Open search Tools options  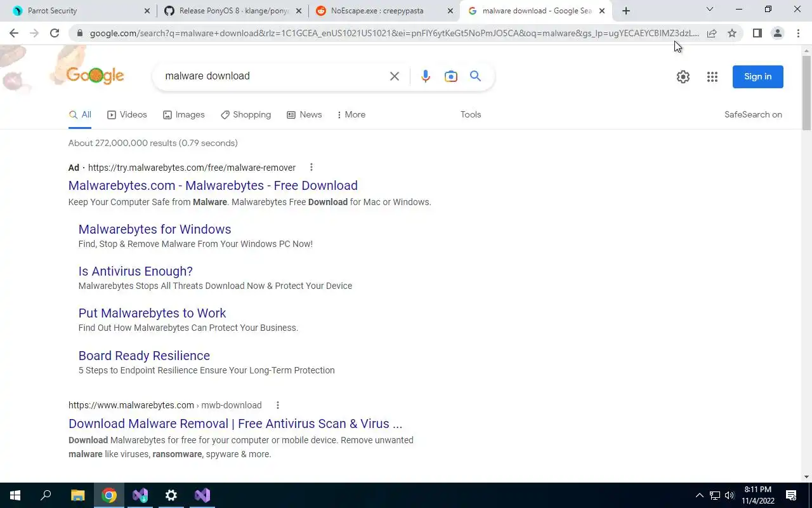coord(471,115)
